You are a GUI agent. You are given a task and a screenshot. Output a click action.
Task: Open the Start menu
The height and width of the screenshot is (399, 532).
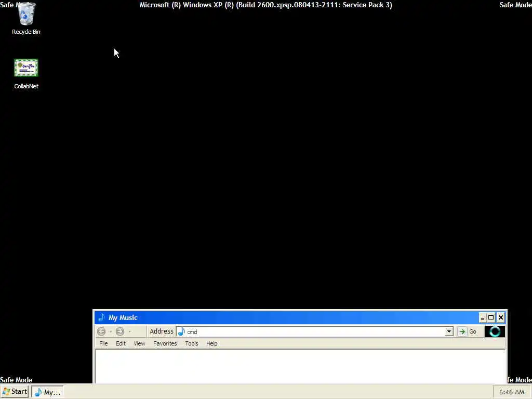(x=14, y=392)
